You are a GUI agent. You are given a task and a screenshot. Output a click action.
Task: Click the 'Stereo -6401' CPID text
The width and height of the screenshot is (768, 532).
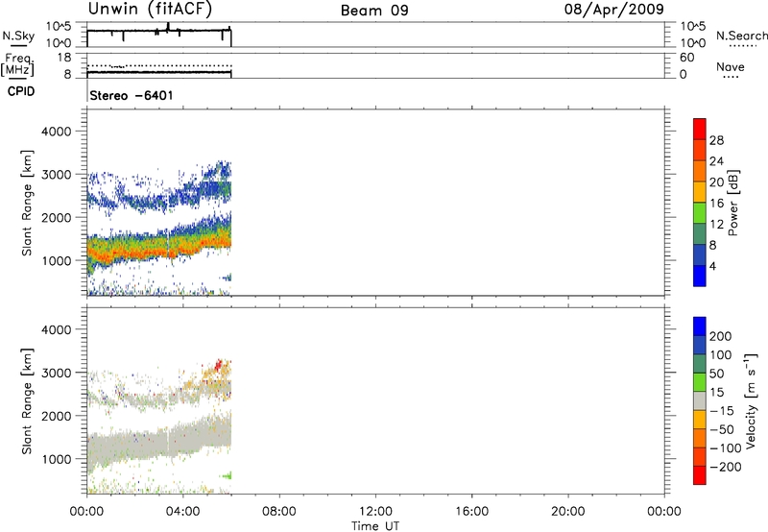132,95
